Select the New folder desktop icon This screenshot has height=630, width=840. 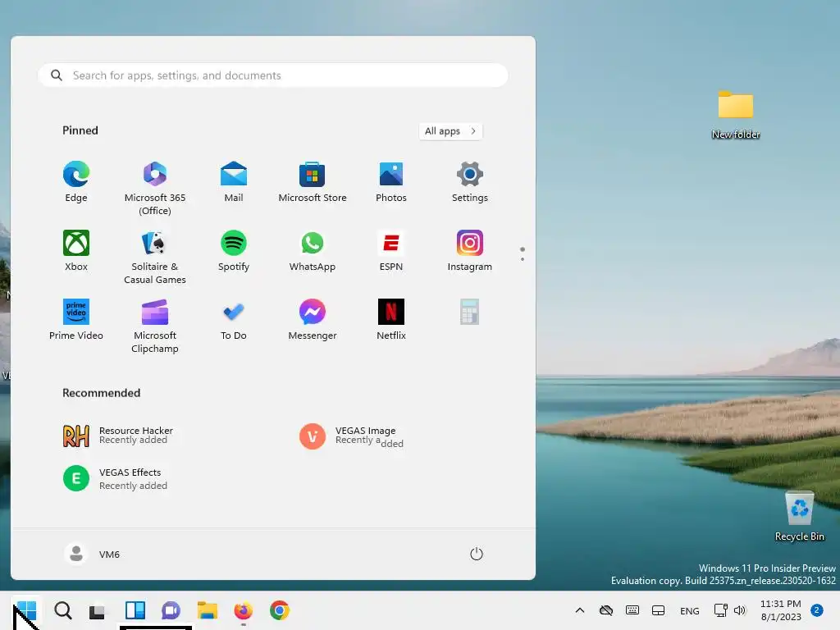click(736, 115)
